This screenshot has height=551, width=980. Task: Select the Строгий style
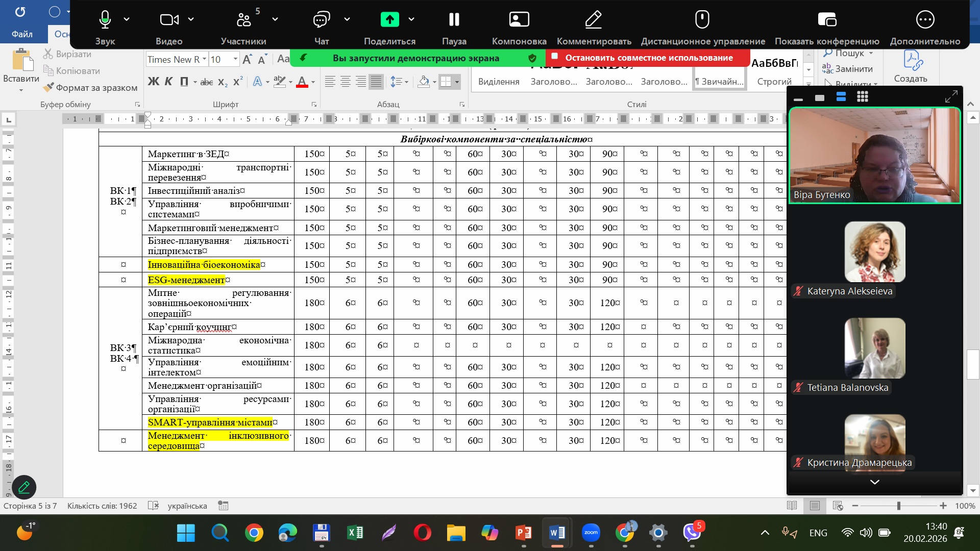[x=774, y=72]
